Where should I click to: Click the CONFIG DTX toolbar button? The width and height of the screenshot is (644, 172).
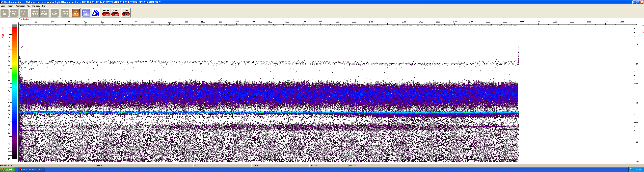coord(14,13)
